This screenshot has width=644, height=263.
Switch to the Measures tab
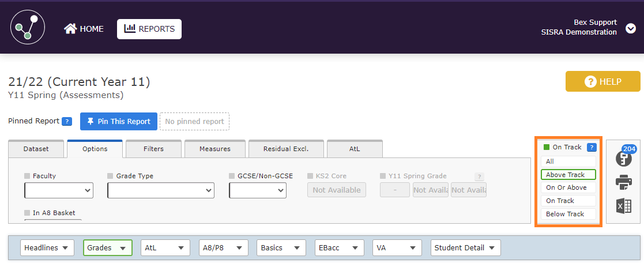[214, 149]
